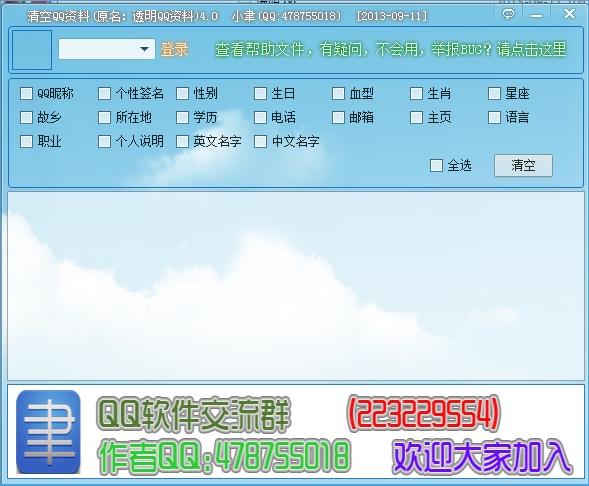589x486 pixels.
Task: Minimize the window with the dash button
Action: tap(536, 16)
